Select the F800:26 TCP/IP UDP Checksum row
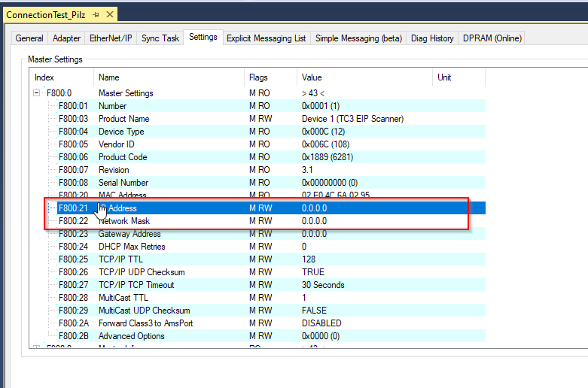 click(x=257, y=272)
